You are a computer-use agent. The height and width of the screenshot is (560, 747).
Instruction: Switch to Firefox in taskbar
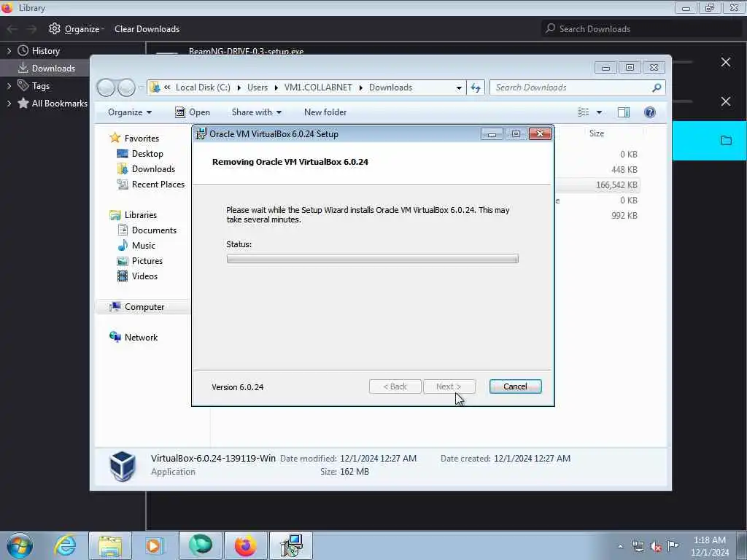(x=245, y=545)
